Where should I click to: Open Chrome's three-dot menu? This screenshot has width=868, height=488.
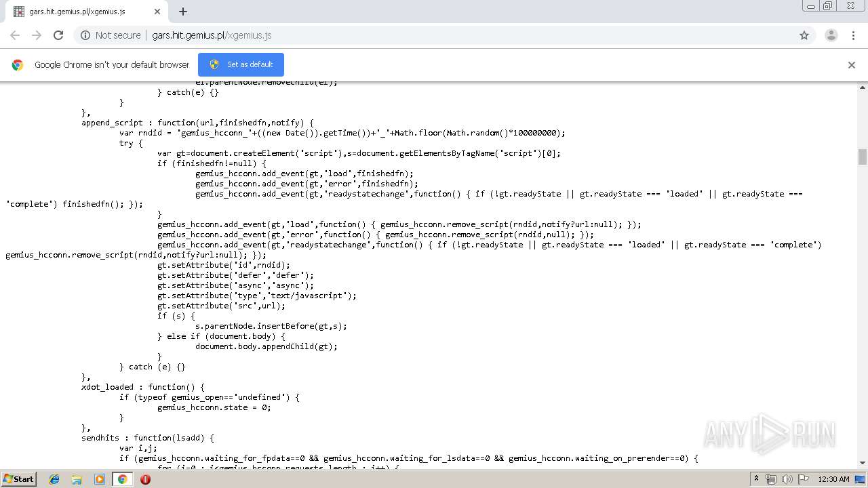coord(853,35)
